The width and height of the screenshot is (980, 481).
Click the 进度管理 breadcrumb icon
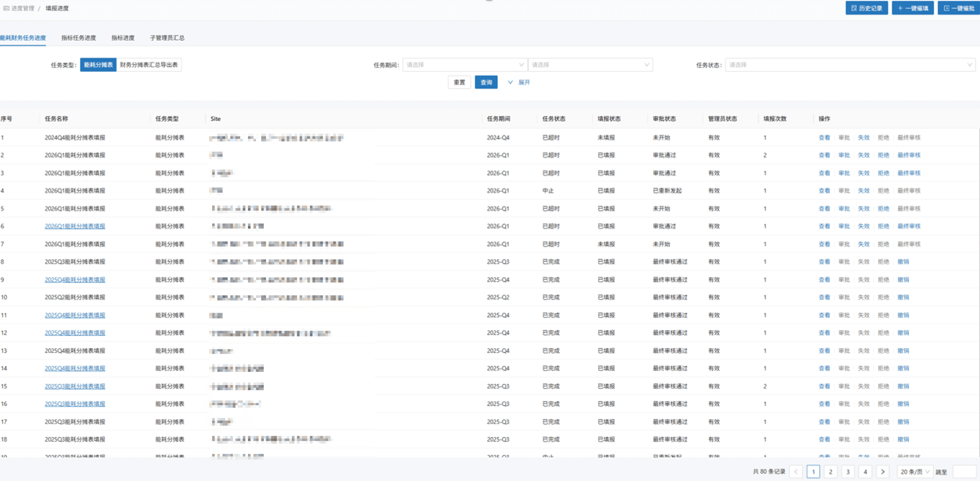(x=6, y=8)
